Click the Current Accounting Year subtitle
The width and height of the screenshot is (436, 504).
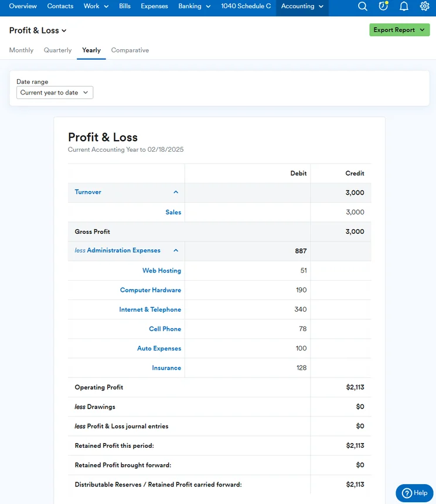[x=125, y=149]
